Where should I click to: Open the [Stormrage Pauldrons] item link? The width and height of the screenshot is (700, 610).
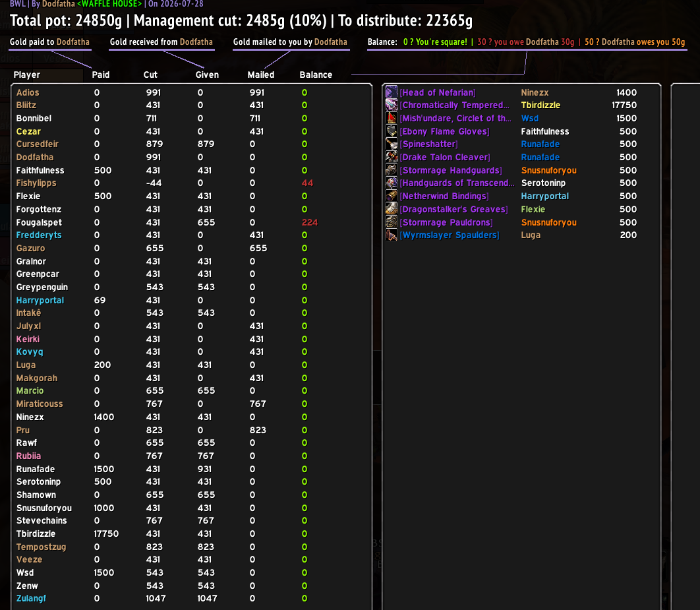point(446,222)
